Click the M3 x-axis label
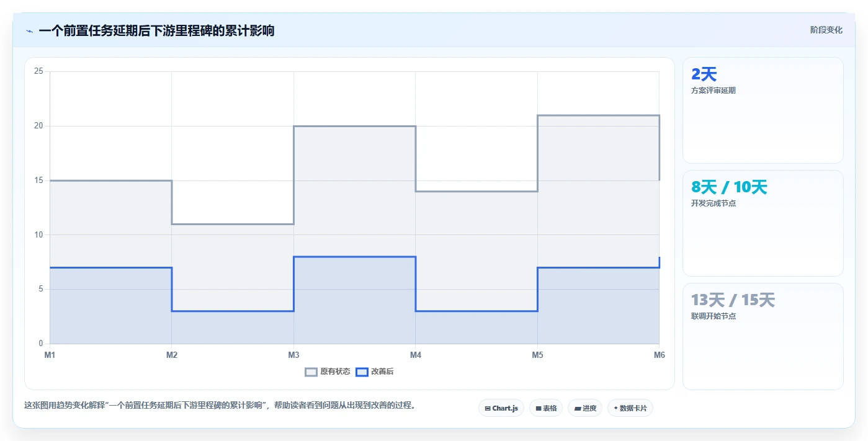Screen dimensions: 868x441 pos(293,355)
